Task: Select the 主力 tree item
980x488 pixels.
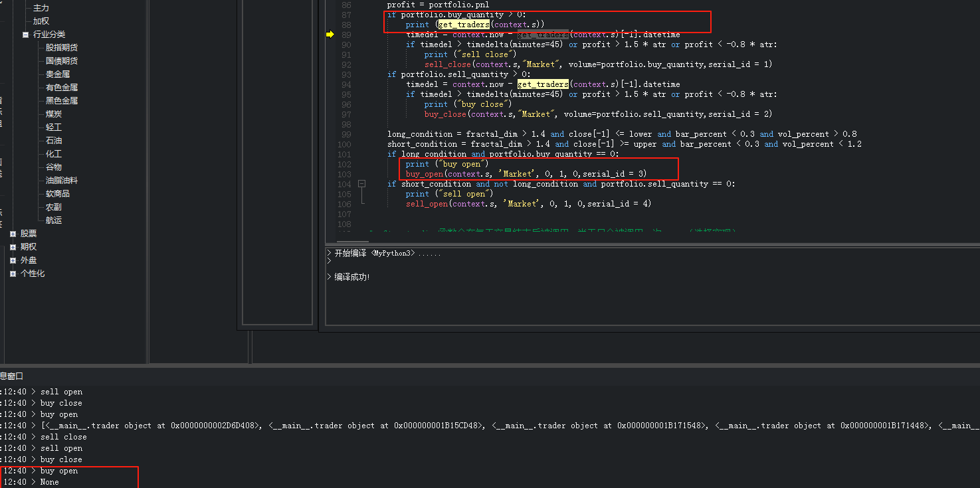Action: click(41, 8)
